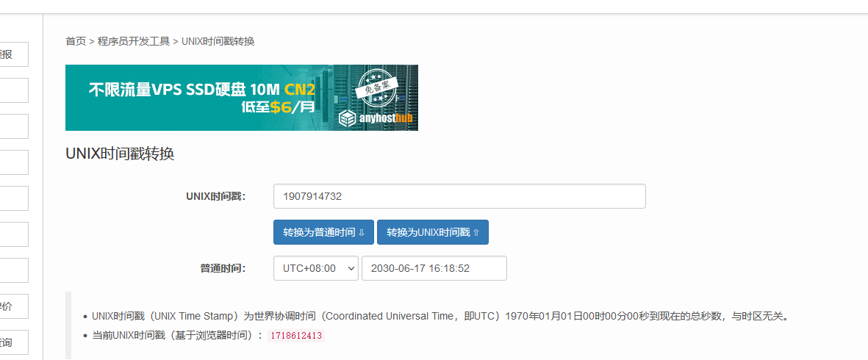
Task: Select the current timestamp code 1718612413
Action: coord(296,336)
